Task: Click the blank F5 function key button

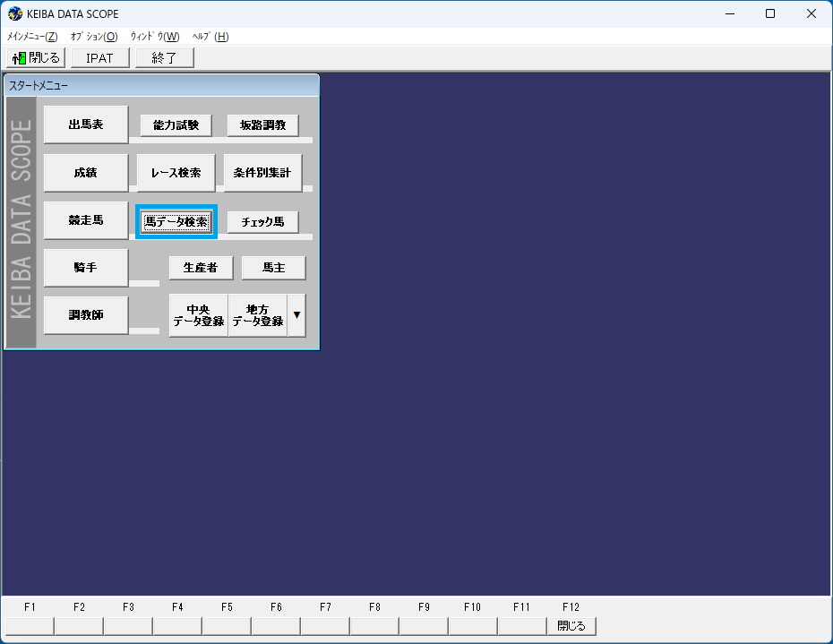Action: (x=227, y=626)
